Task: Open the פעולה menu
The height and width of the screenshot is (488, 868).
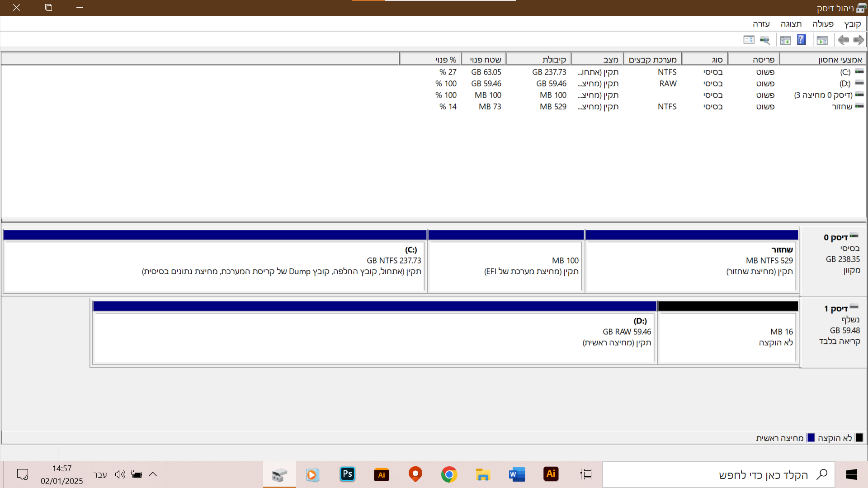Action: click(823, 24)
